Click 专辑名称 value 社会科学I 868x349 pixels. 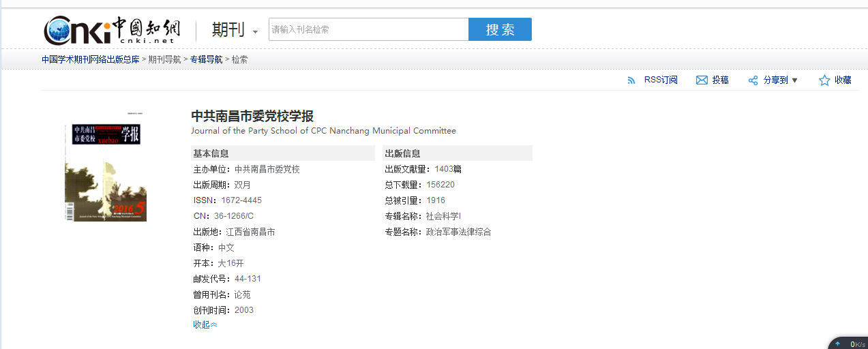pos(444,216)
